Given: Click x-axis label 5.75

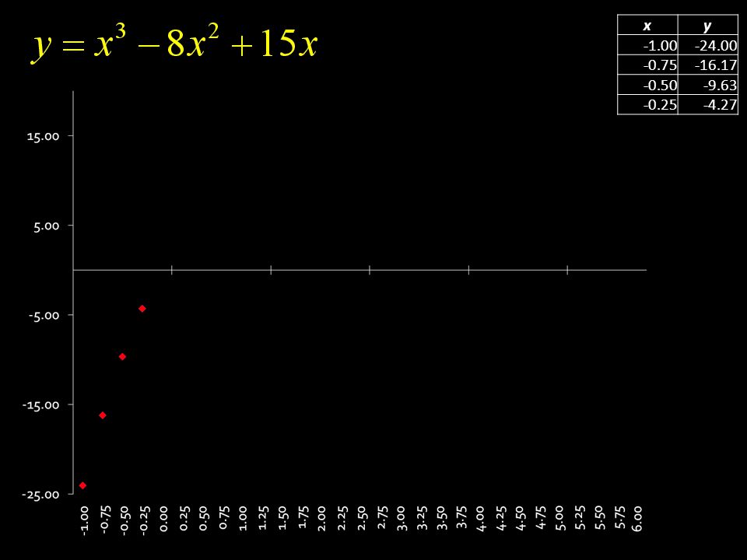Looking at the screenshot, I should [x=619, y=518].
